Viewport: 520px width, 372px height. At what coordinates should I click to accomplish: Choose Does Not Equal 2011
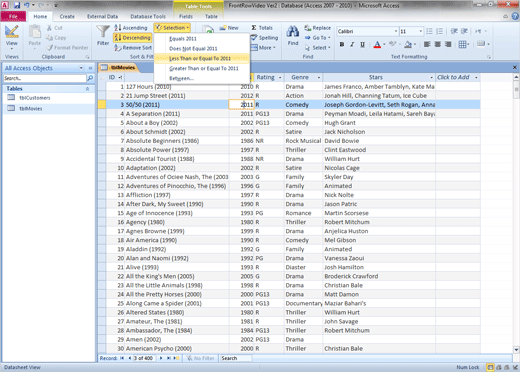pyautogui.click(x=202, y=49)
